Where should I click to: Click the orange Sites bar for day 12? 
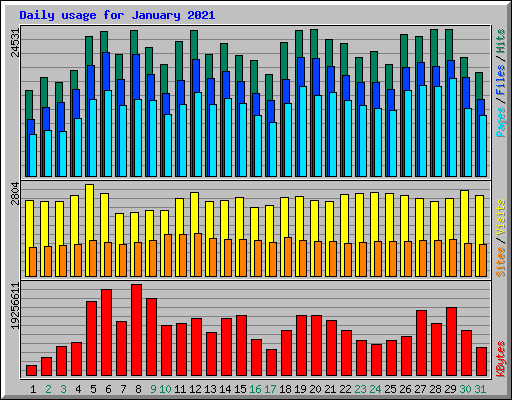coord(198,255)
